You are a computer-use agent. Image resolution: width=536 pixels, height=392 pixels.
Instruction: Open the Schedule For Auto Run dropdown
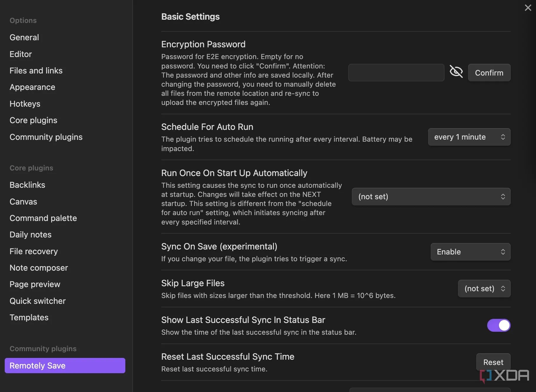(x=469, y=137)
